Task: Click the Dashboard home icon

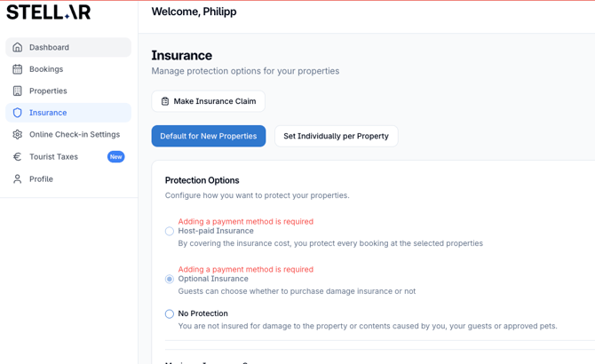Action: tap(18, 47)
